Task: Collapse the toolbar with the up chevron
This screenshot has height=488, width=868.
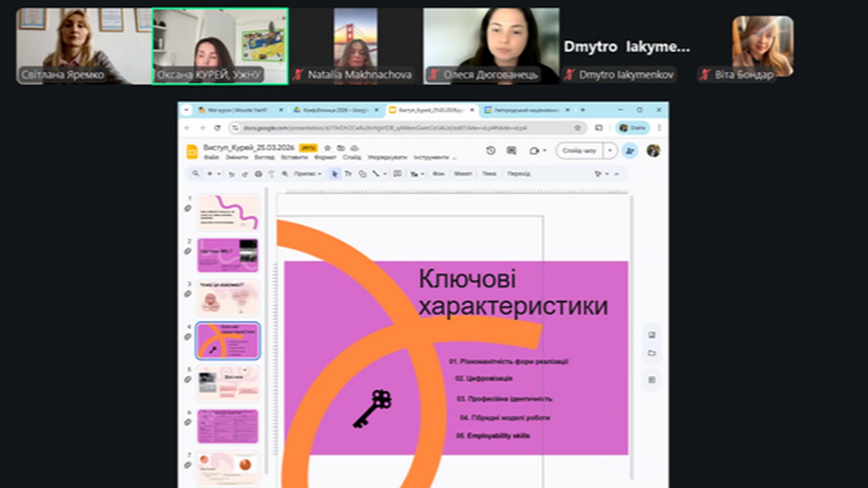Action: click(617, 174)
